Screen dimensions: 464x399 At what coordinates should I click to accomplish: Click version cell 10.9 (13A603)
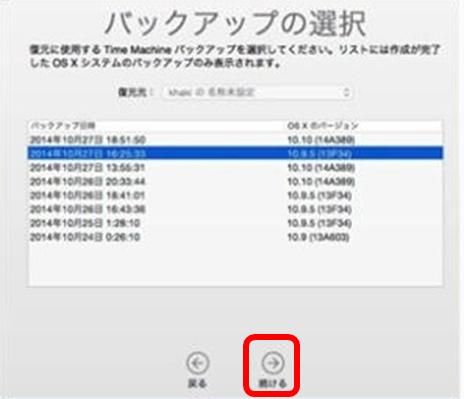(318, 237)
